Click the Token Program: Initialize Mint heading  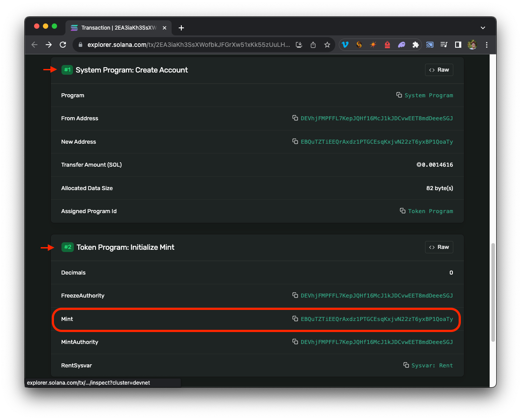[x=125, y=247]
